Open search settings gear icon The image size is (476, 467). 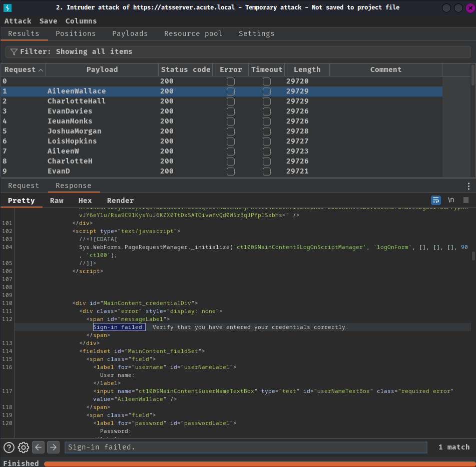coord(24,447)
